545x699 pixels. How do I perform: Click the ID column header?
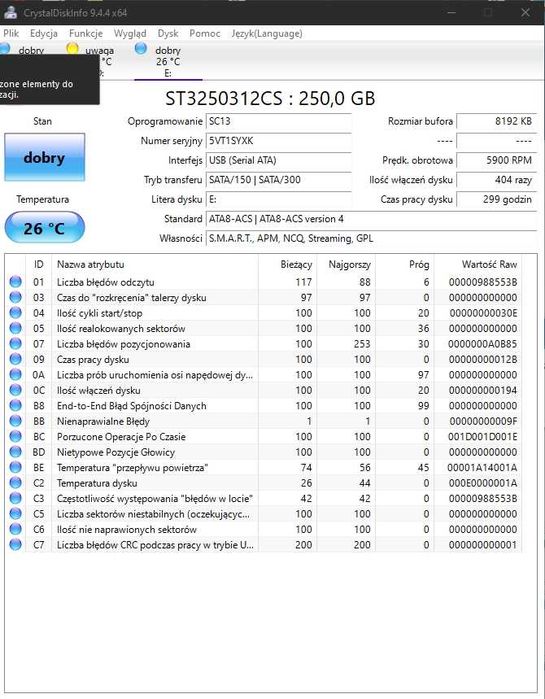pos(39,264)
